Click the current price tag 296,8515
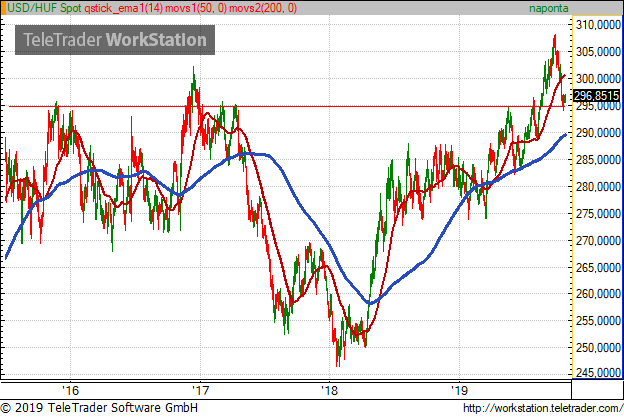This screenshot has height=417, width=624. point(596,95)
